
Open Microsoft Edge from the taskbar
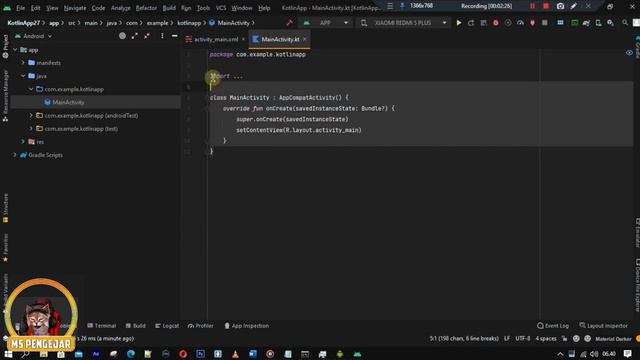(x=131, y=354)
